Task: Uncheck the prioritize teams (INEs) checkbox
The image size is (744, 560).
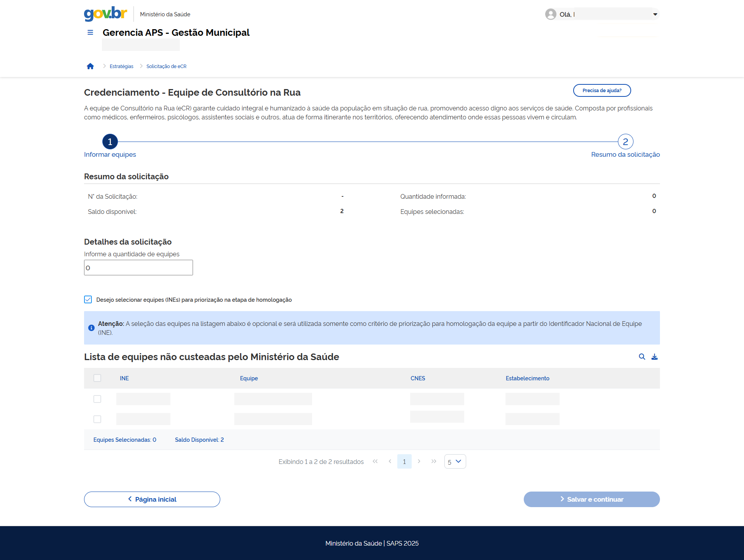Action: 88,299
